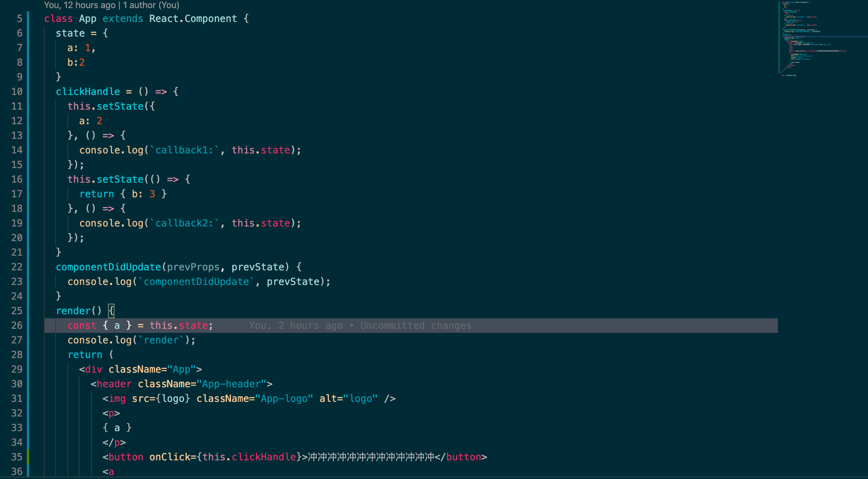The width and height of the screenshot is (868, 479).
Task: Click the blue git gutter bar at line 5
Action: (28, 19)
